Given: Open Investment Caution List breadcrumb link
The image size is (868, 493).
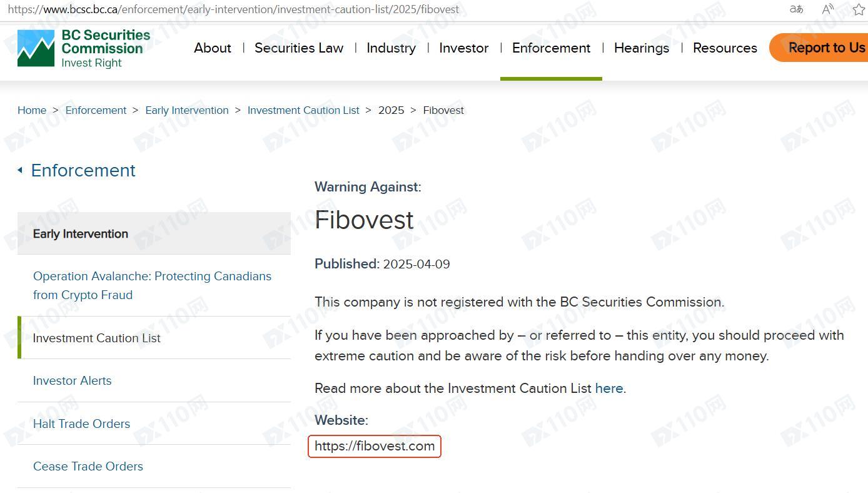Looking at the screenshot, I should (x=303, y=110).
